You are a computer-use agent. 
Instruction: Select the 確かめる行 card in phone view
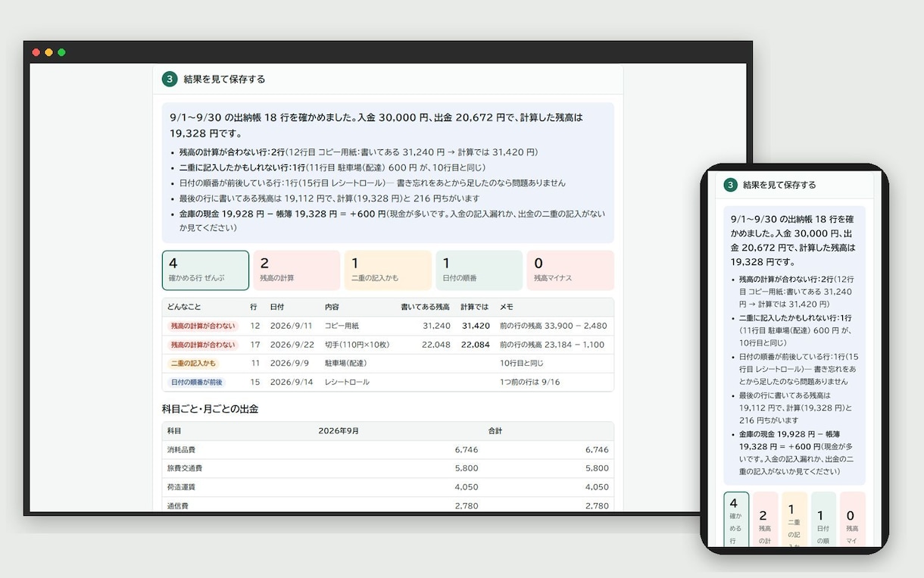click(x=736, y=520)
